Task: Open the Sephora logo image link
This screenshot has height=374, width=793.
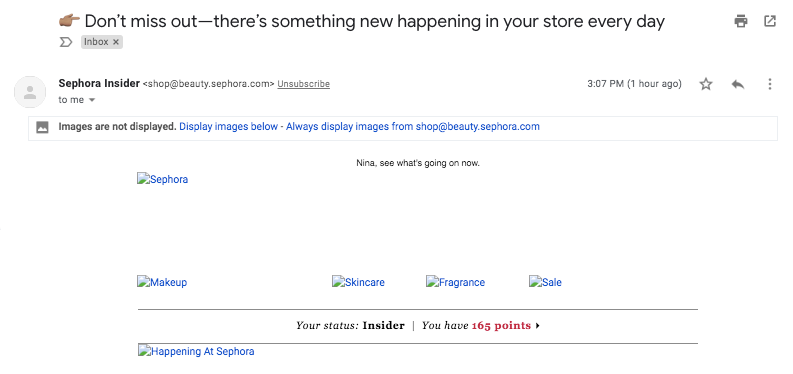Action: (162, 179)
